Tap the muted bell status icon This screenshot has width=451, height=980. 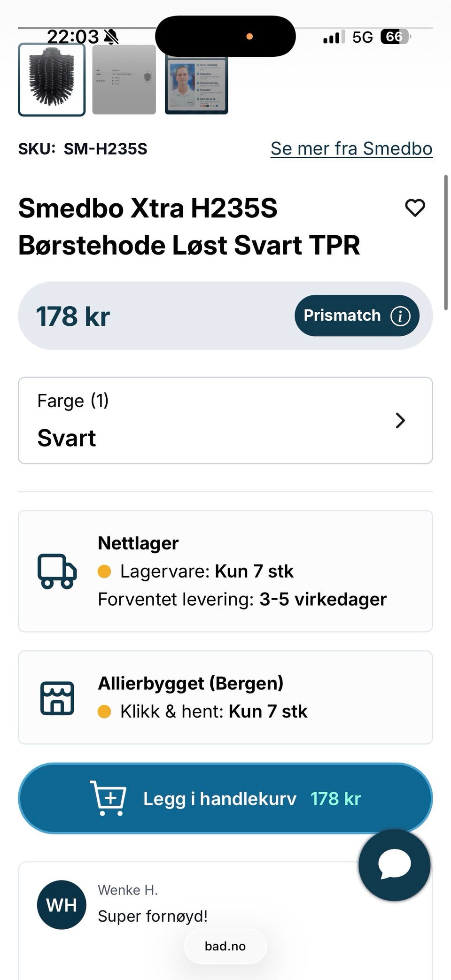pyautogui.click(x=111, y=37)
